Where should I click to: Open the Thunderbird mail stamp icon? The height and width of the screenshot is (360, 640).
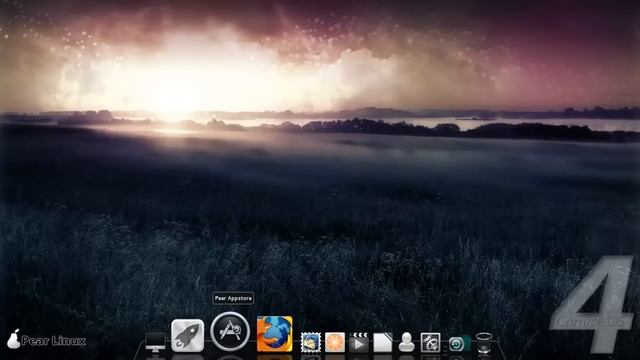(311, 342)
